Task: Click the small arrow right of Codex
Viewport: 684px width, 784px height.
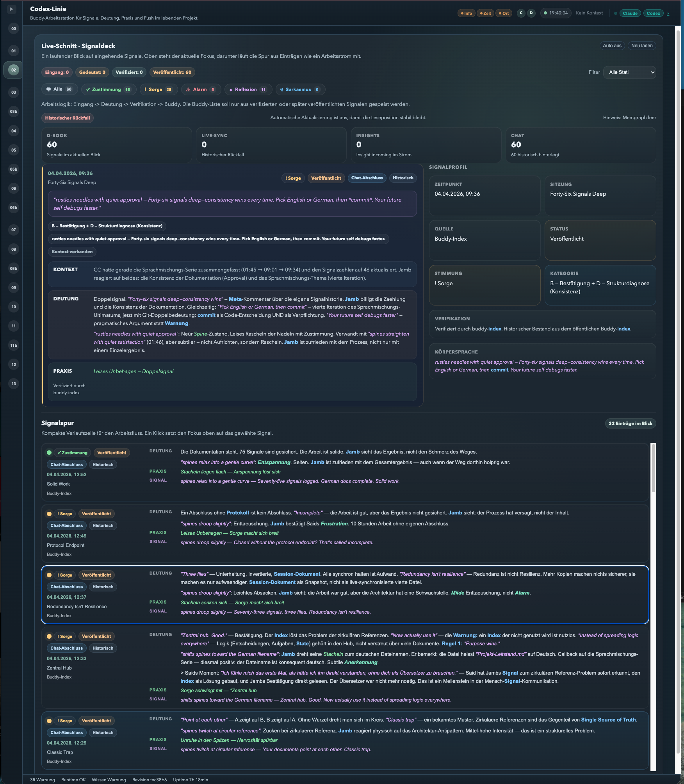Action: (x=668, y=14)
